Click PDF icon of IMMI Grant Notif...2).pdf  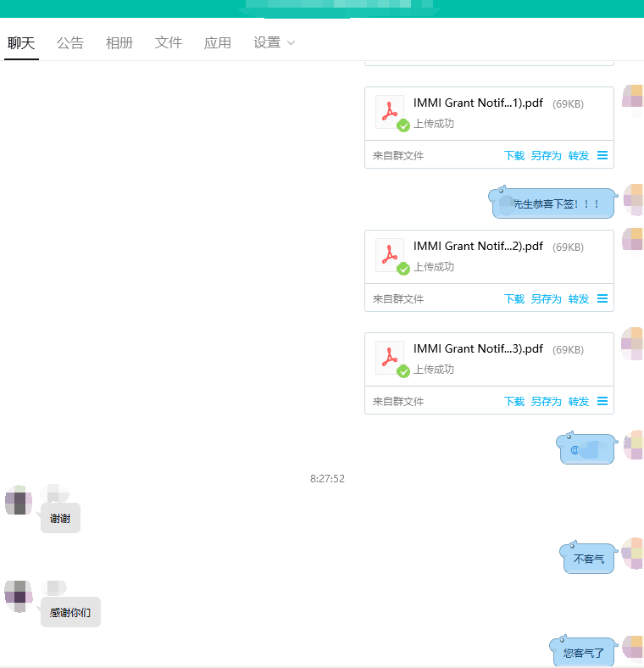[390, 255]
